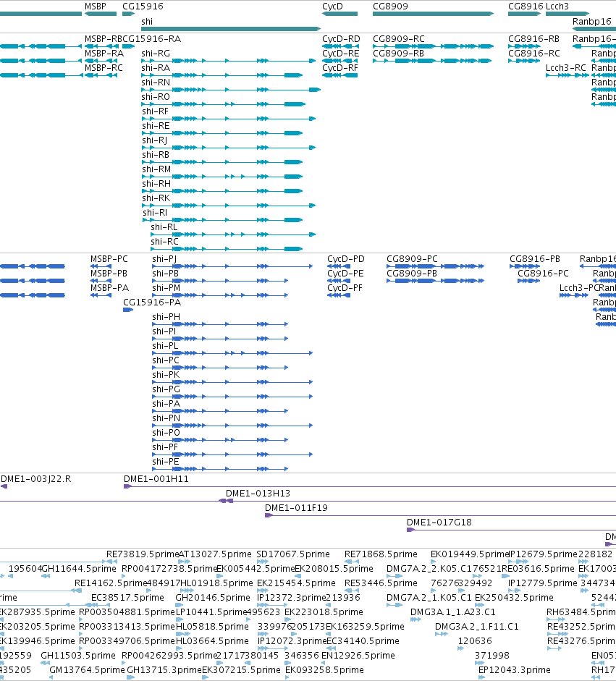Select the CG8916-RC transcript label

point(534,54)
